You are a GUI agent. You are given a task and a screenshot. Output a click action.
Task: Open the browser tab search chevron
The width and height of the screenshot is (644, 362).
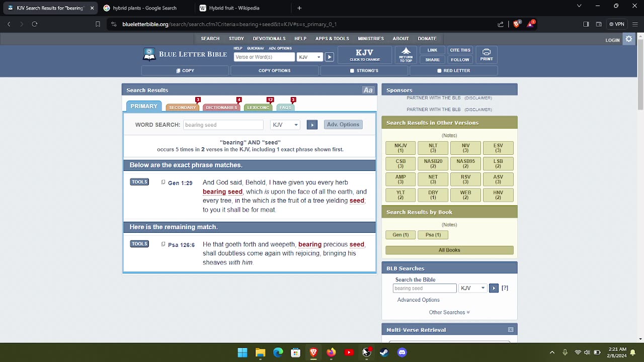pos(579,6)
